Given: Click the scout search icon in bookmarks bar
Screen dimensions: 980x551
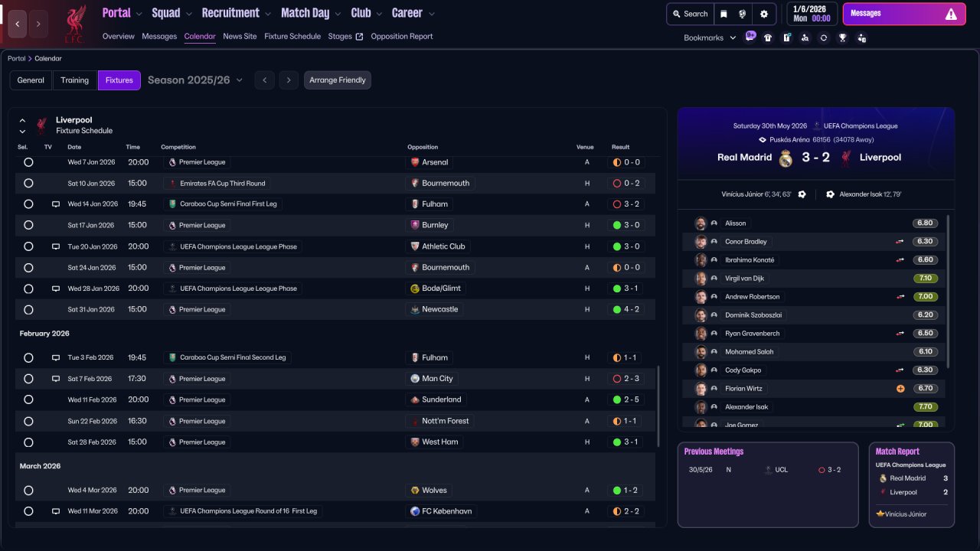Looking at the screenshot, I should (x=805, y=37).
